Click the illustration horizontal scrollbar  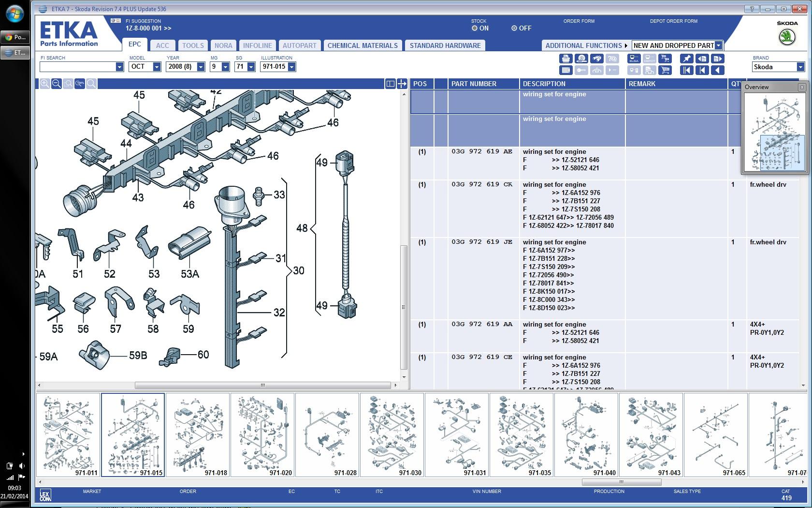(262, 386)
